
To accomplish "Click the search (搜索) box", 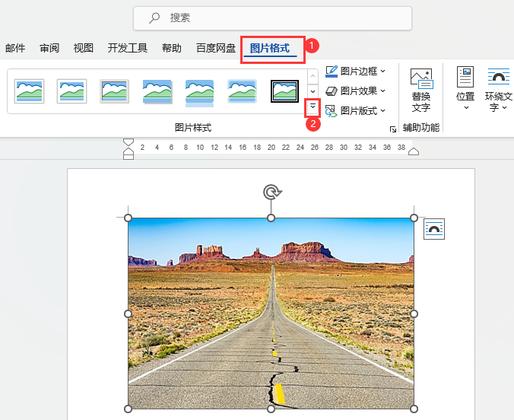I will point(272,18).
